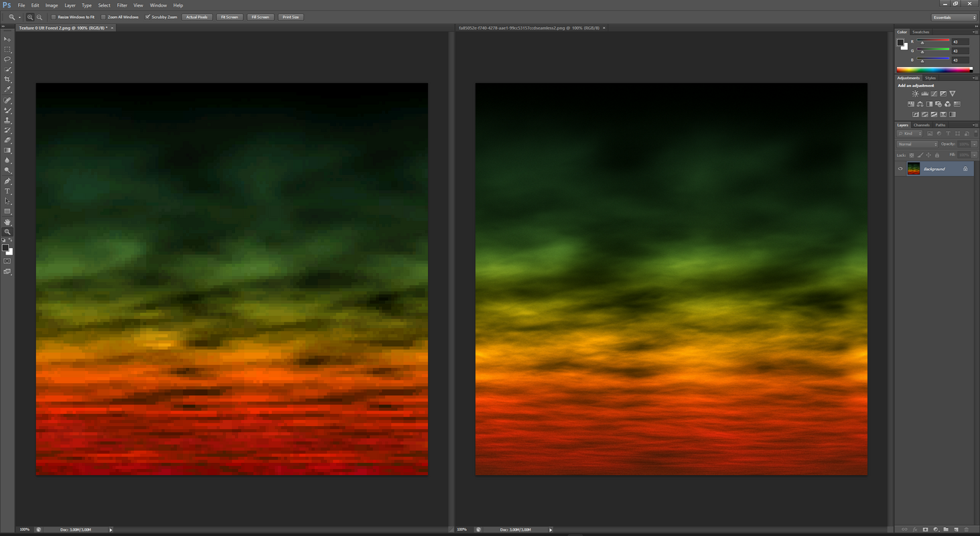Open the Image menu
This screenshot has width=980, height=536.
[x=52, y=5]
